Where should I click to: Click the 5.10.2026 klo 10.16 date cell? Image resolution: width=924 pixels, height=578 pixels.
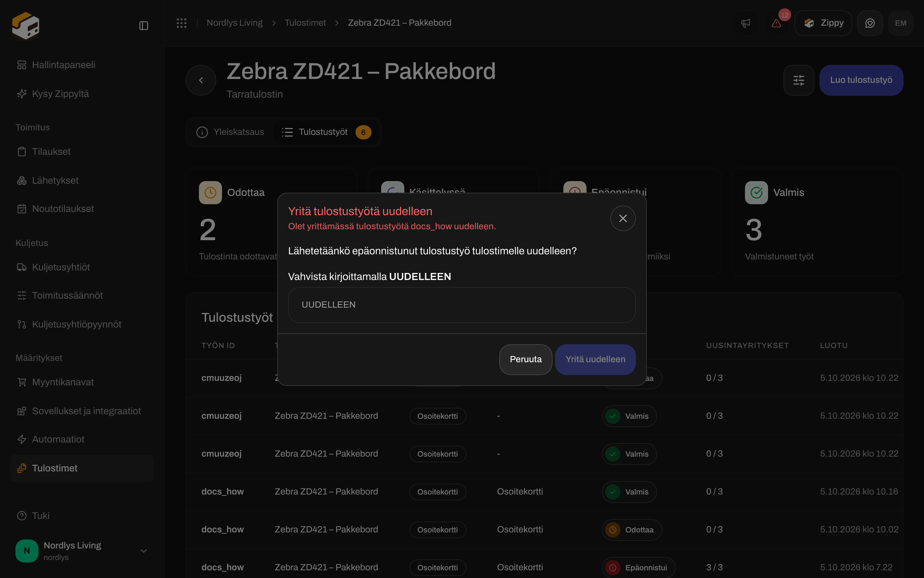pos(859,492)
